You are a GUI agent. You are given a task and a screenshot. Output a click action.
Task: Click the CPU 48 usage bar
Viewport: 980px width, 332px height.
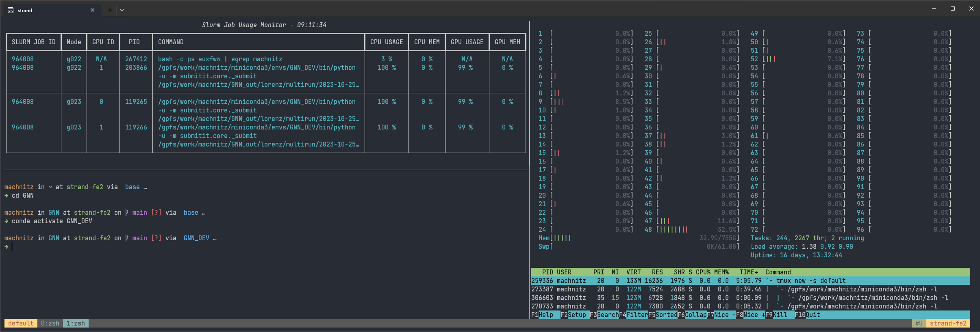coord(692,230)
